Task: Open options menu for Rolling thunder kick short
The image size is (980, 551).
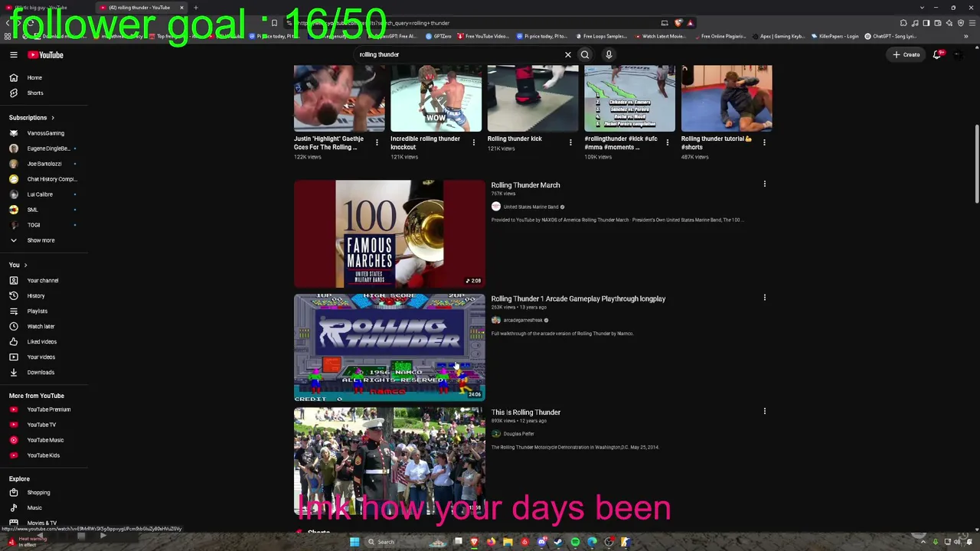Action: (570, 142)
